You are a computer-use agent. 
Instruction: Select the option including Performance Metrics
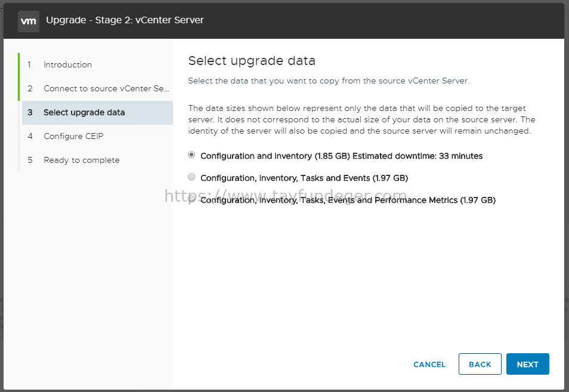[191, 199]
